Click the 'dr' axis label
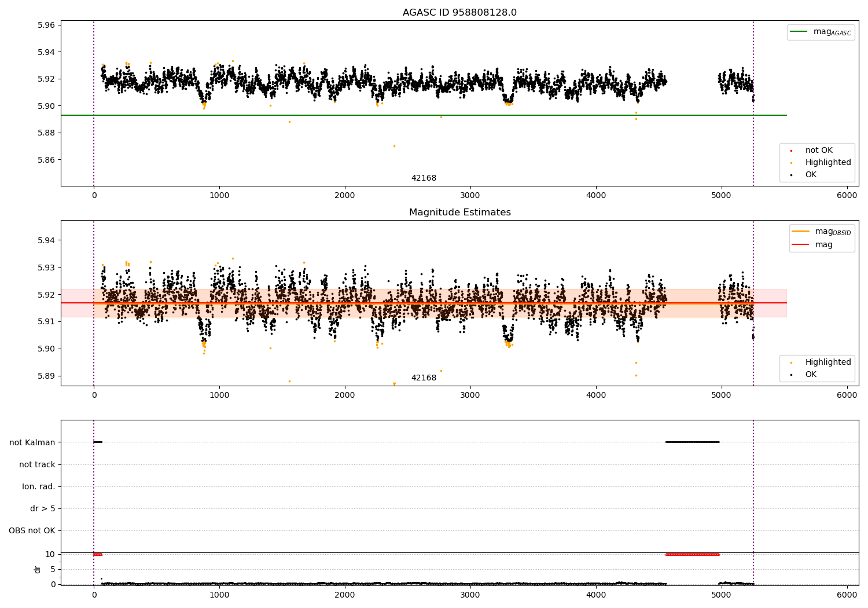 (x=38, y=569)
